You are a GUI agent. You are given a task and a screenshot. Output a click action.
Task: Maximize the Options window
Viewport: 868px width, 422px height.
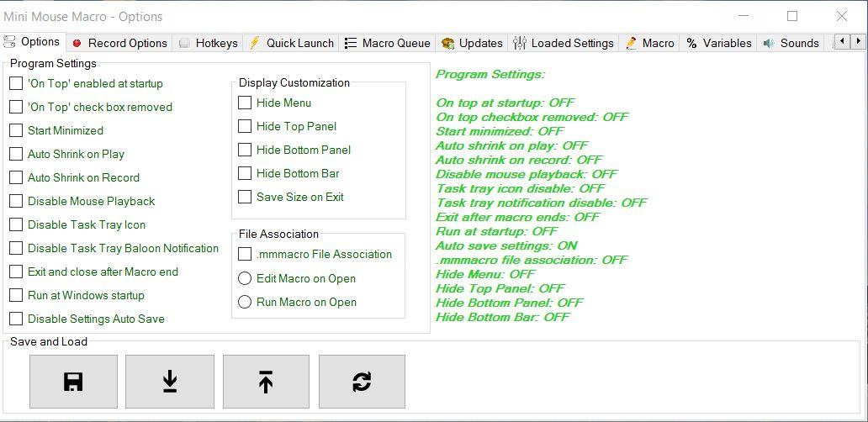792,16
